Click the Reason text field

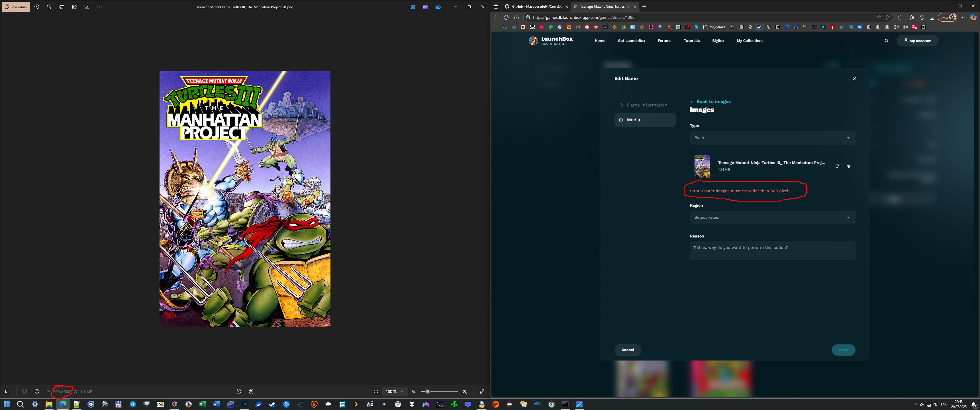coord(772,251)
